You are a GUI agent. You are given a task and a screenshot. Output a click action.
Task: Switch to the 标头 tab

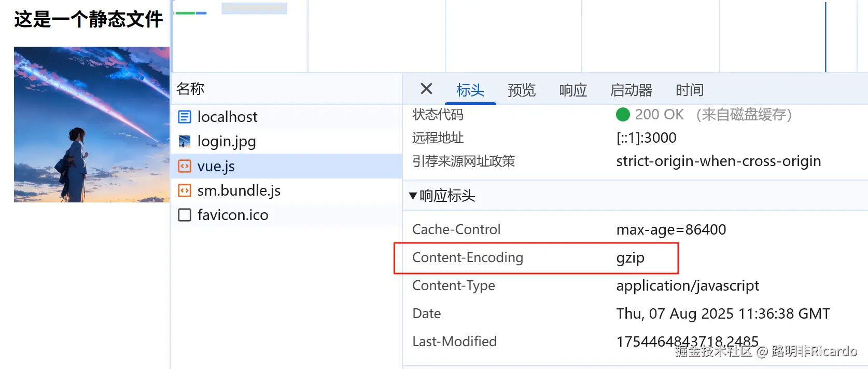point(470,90)
